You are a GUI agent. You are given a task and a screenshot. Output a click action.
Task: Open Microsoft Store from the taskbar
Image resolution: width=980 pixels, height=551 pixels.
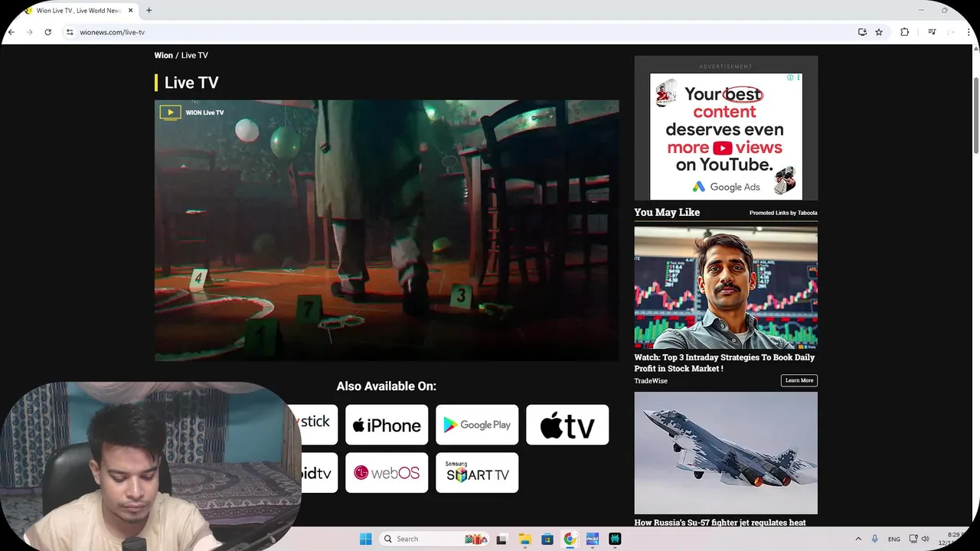coord(547,539)
